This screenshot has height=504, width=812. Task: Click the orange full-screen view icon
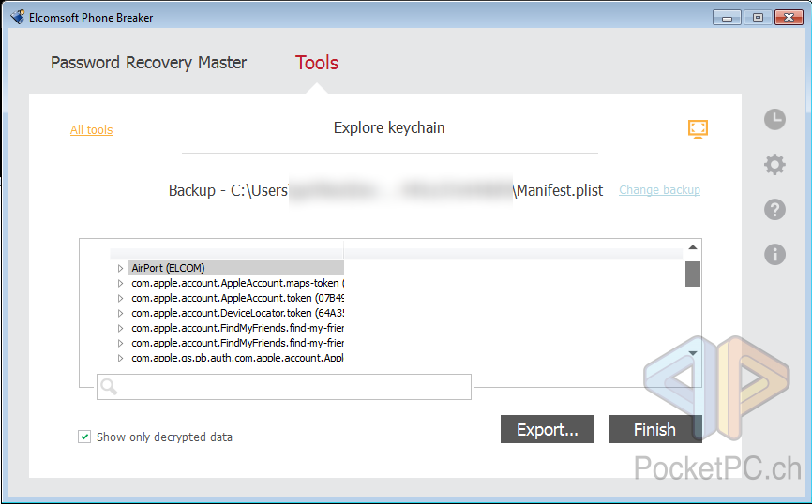point(698,129)
